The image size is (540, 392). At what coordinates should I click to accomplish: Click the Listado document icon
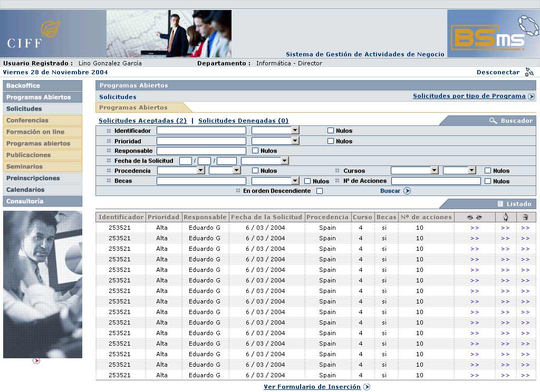click(x=500, y=204)
